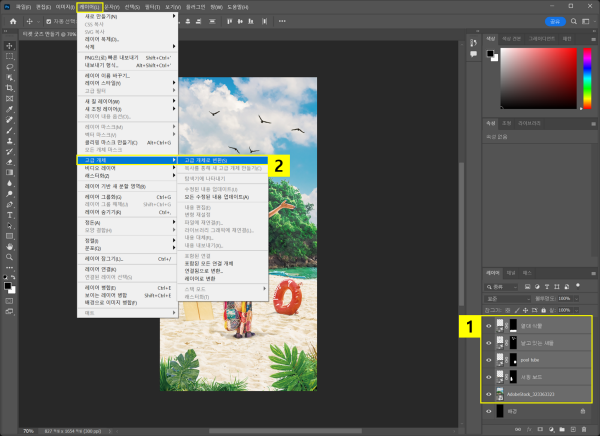Select the Move tool in the toolbox
The width and height of the screenshot is (600, 436).
click(x=10, y=46)
